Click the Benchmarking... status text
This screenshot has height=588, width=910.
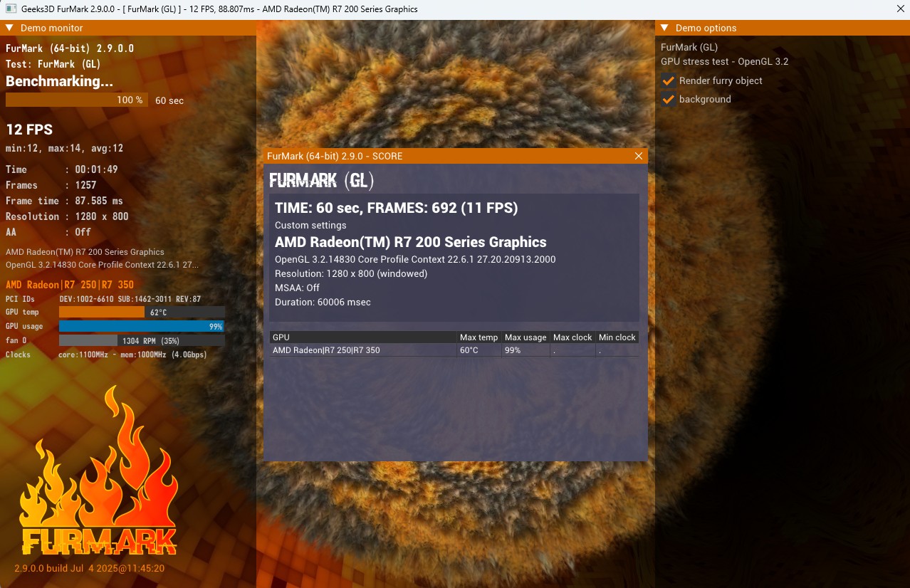(x=59, y=81)
